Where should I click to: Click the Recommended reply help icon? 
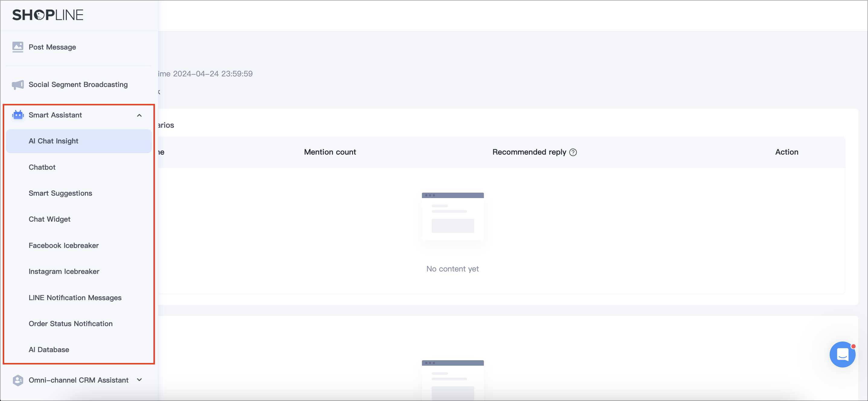573,152
